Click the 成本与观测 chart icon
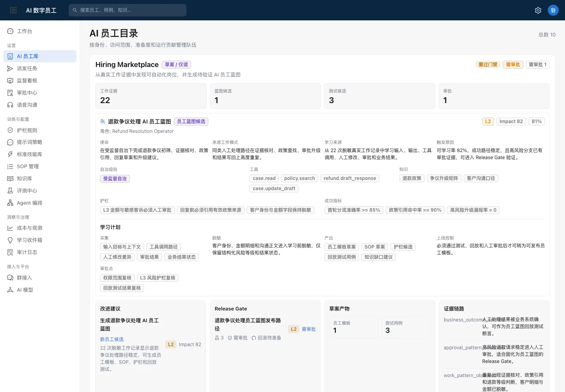Image resolution: width=565 pixels, height=392 pixels. 10,228
